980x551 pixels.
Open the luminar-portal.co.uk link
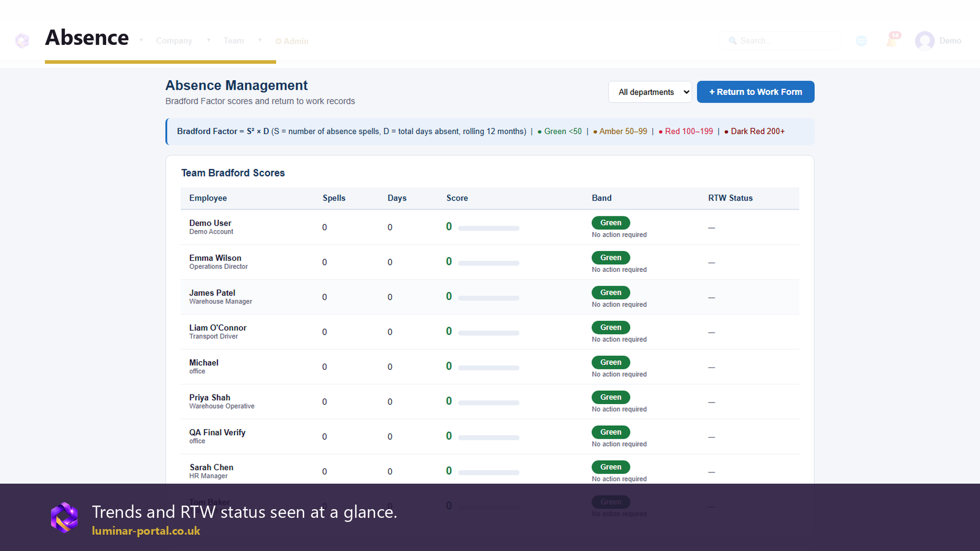click(x=146, y=531)
